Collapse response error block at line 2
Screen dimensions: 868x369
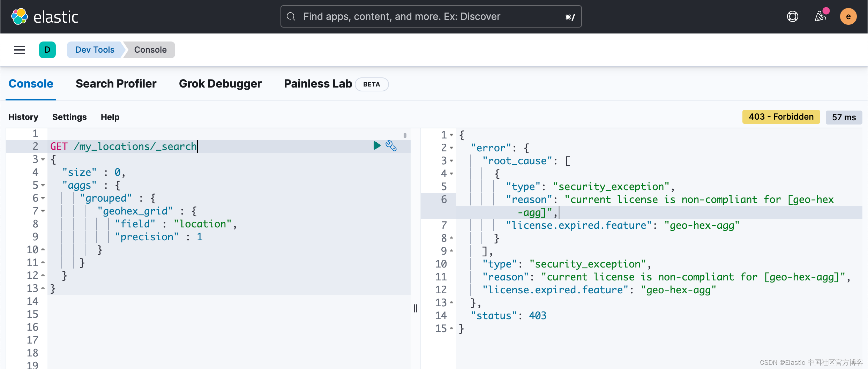click(x=451, y=148)
